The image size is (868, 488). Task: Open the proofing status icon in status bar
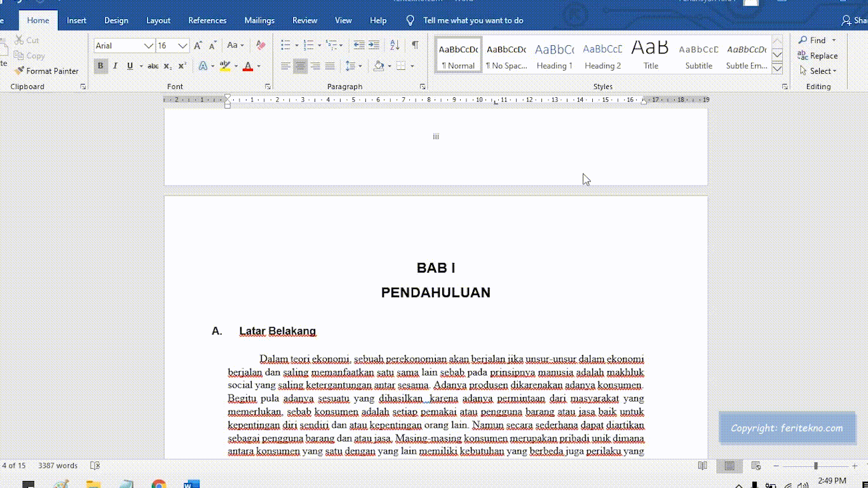95,466
